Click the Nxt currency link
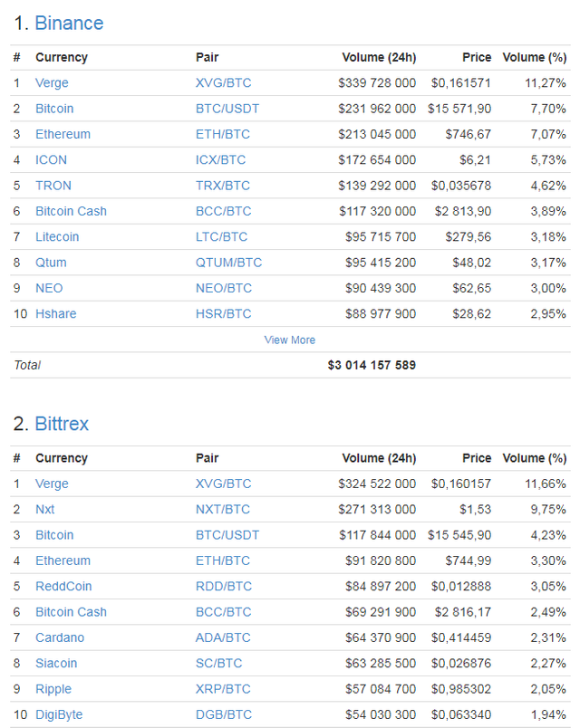The width and height of the screenshot is (580, 728). click(x=45, y=509)
